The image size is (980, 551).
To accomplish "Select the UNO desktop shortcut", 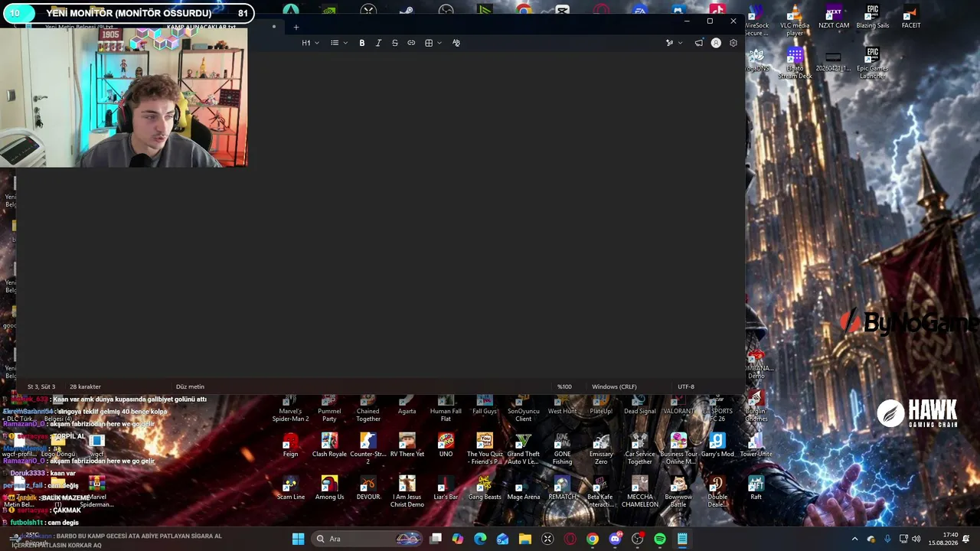I will pyautogui.click(x=446, y=445).
